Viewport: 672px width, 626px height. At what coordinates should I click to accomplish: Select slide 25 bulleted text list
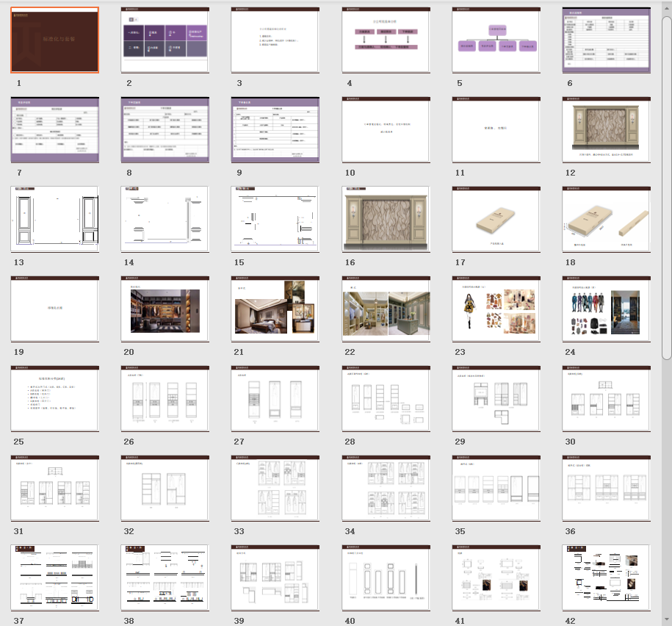55,399
